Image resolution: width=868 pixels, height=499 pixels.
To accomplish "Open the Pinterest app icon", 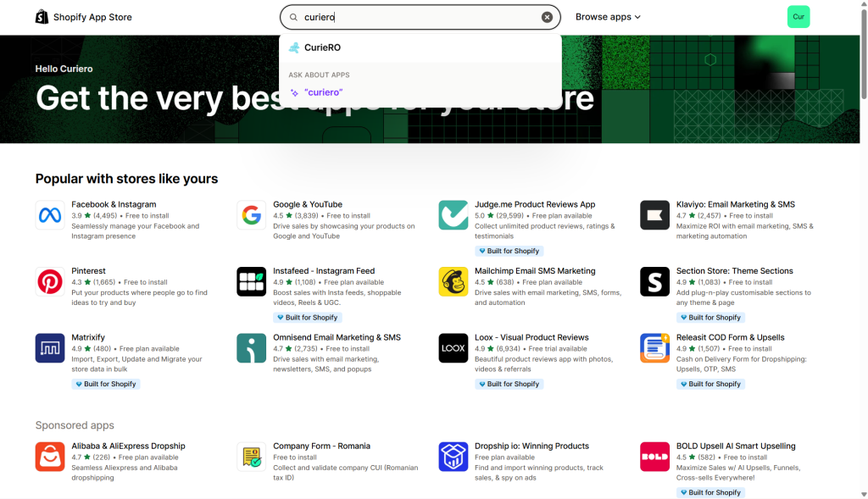I will pos(50,281).
